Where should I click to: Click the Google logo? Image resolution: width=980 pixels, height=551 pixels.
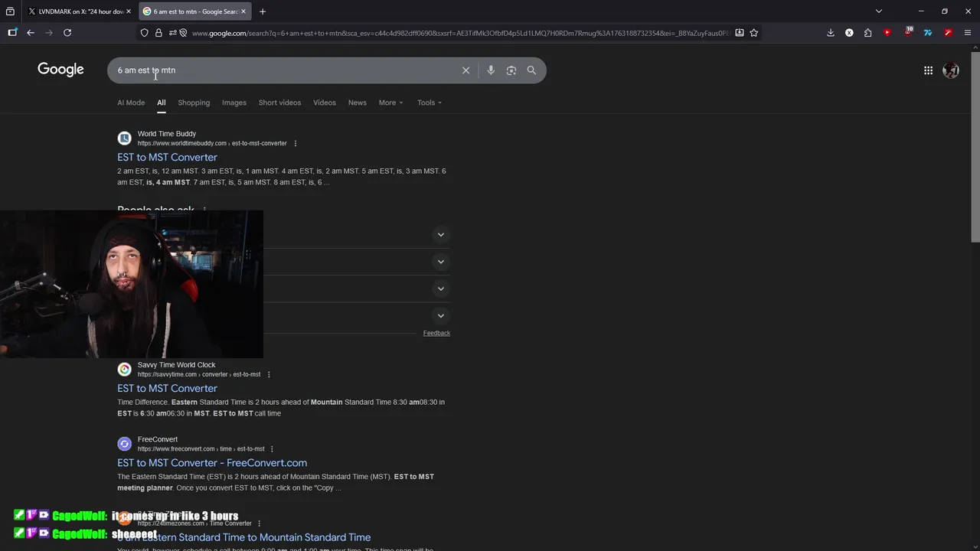tap(60, 70)
